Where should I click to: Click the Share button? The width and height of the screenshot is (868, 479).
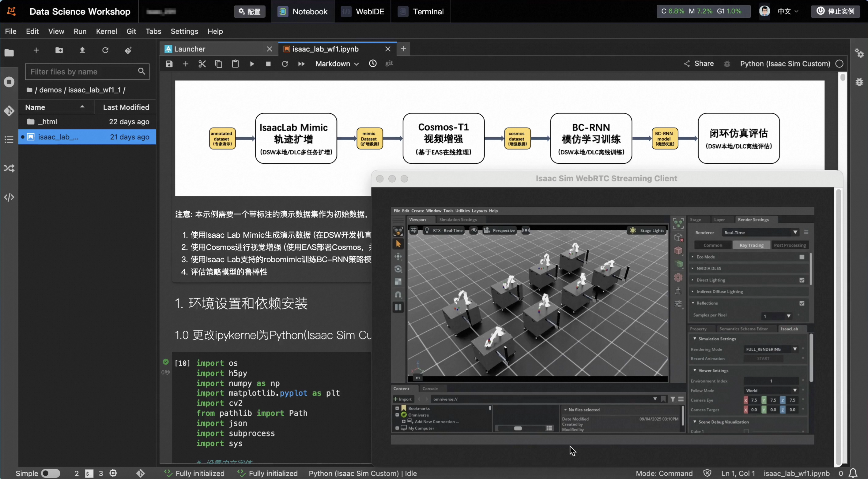pyautogui.click(x=699, y=64)
